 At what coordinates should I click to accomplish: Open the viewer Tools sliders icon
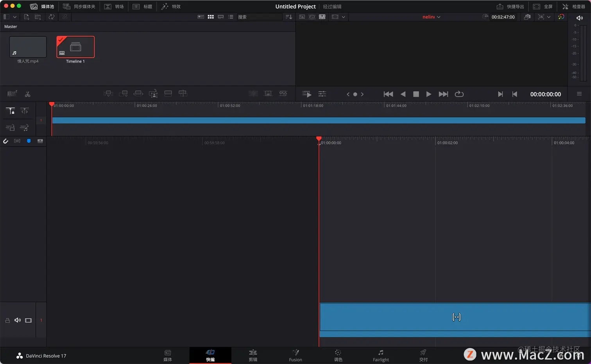coord(322,94)
